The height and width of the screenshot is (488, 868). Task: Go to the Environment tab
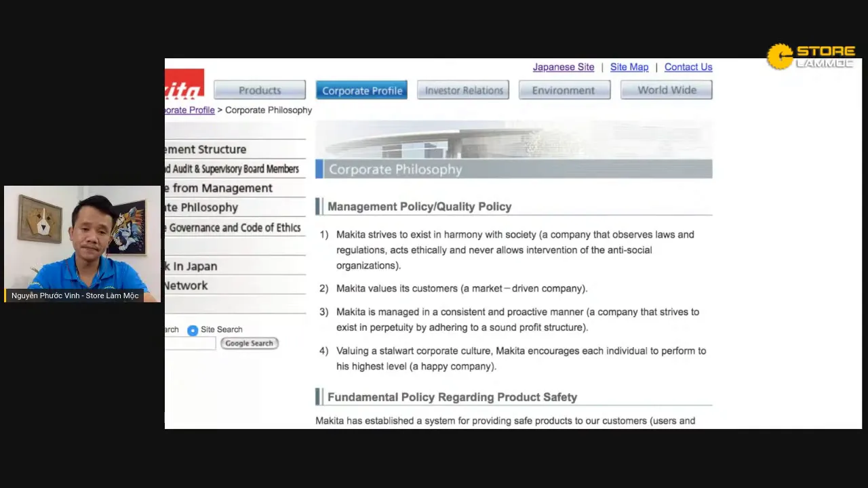[564, 90]
